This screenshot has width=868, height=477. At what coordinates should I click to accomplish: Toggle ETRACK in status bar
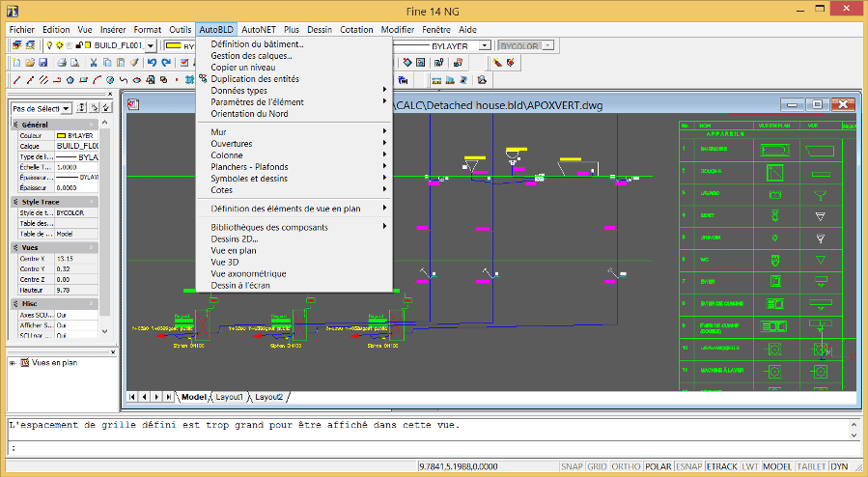tap(721, 466)
